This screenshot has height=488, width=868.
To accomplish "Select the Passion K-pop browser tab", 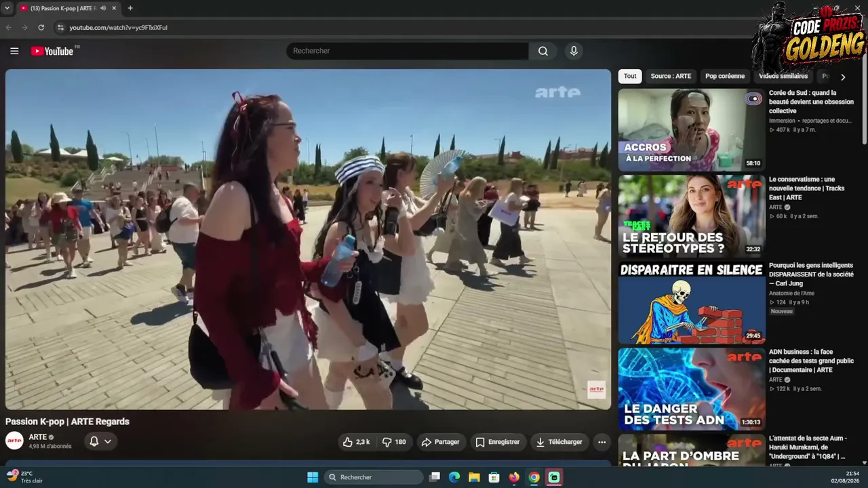I will 68,8.
